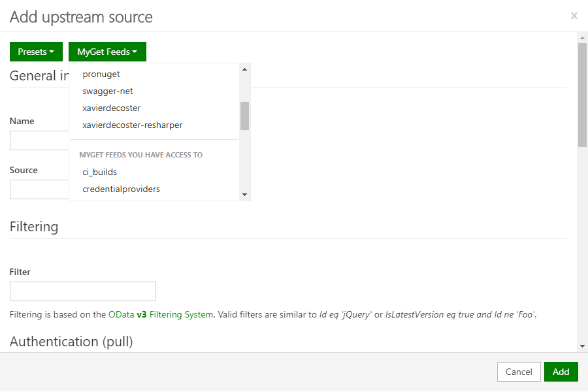588x392 pixels.
Task: Open the OData v3 Filtering System link
Action: (x=161, y=314)
